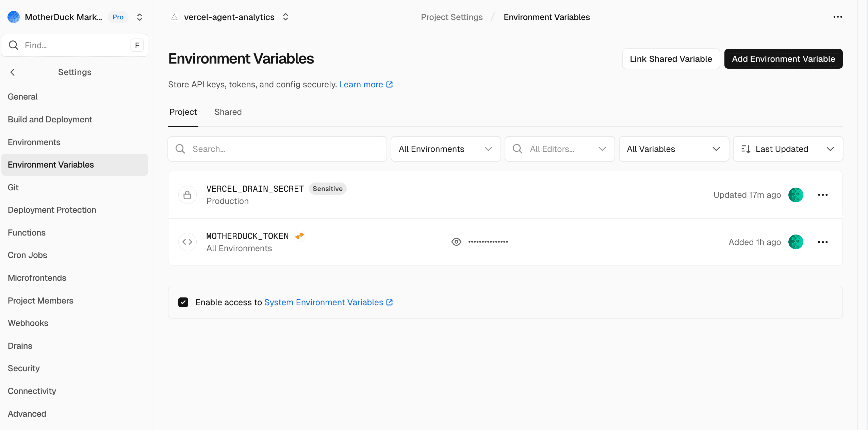Image resolution: width=868 pixels, height=430 pixels.
Task: Click the code brackets icon beside MOTHERDUCK_TOKEN
Action: (x=187, y=242)
